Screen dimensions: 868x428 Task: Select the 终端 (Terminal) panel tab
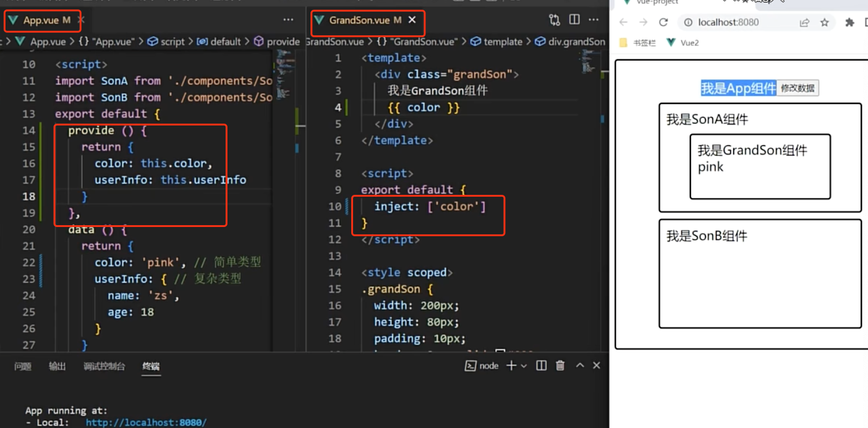151,366
